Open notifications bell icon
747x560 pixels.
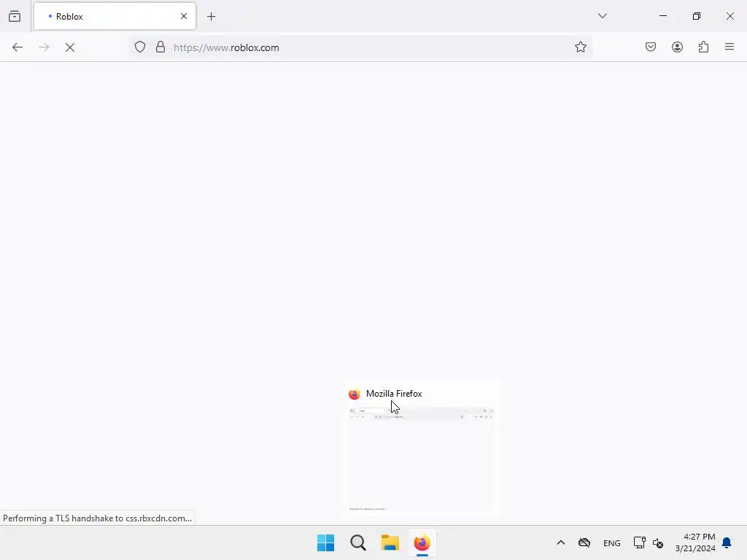pyautogui.click(x=727, y=542)
